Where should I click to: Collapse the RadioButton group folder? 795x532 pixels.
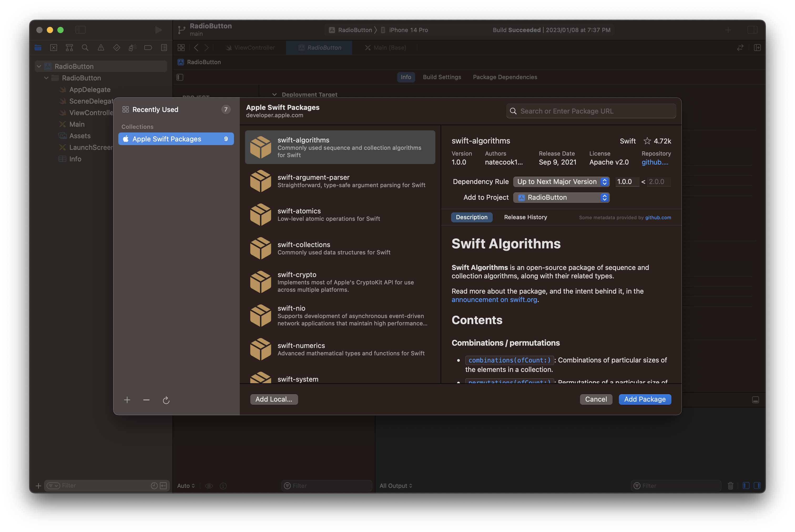(47, 78)
